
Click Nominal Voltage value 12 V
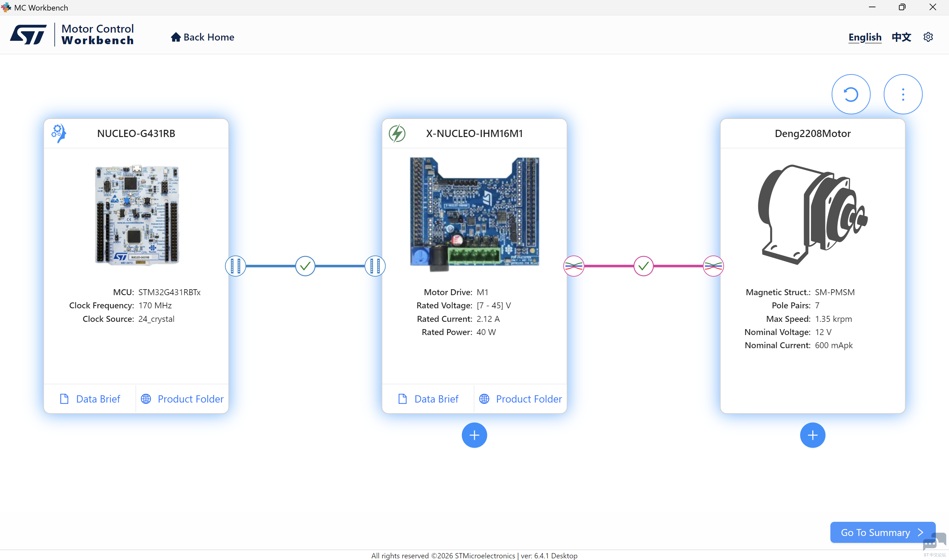click(x=823, y=332)
